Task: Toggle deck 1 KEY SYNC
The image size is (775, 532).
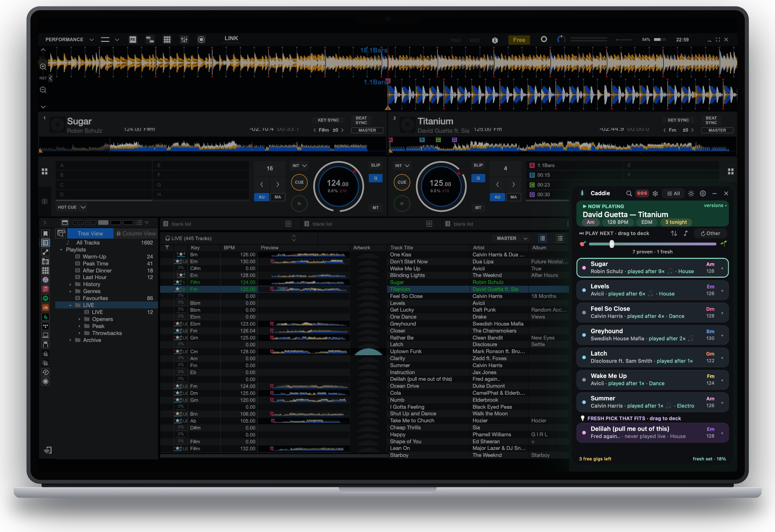Action: coord(328,120)
